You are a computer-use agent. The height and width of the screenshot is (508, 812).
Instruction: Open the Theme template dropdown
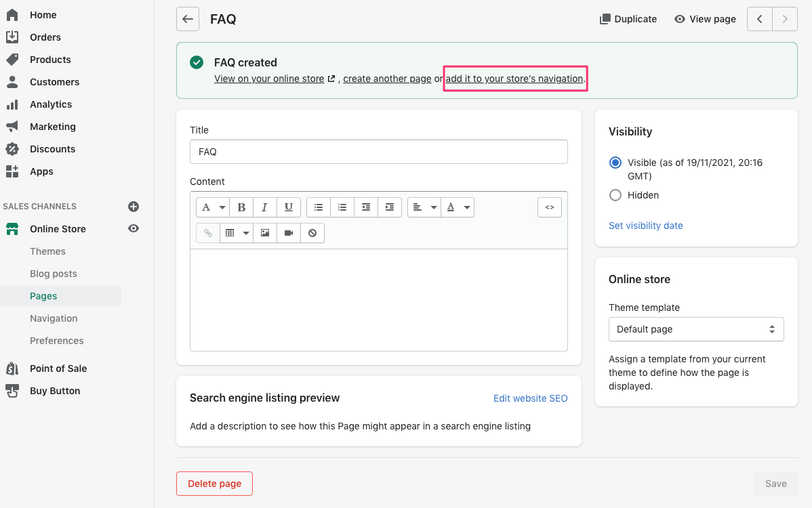coord(696,329)
